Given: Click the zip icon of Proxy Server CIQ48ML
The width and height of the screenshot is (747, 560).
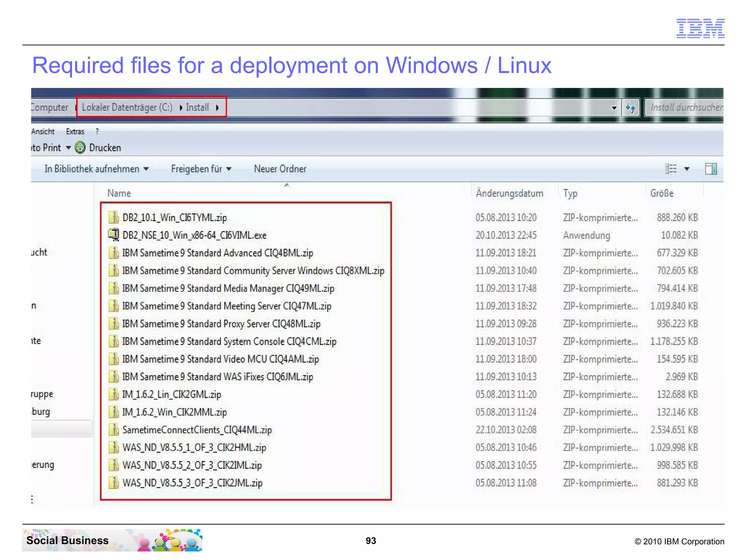Looking at the screenshot, I should click(114, 323).
